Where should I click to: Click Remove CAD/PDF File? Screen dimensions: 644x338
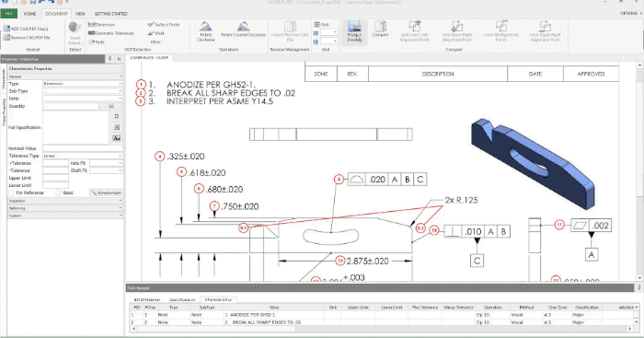coord(27,38)
